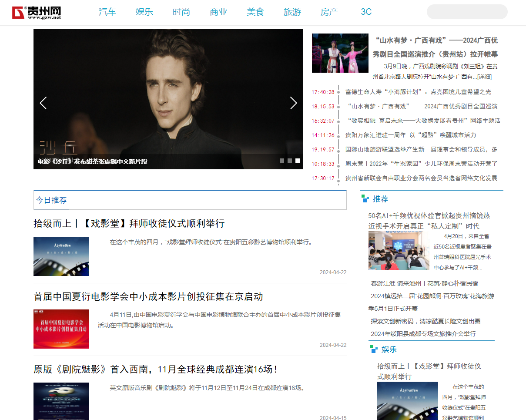The height and width of the screenshot is (420, 526).
Task: Open the 房产 navigation item
Action: (x=329, y=12)
